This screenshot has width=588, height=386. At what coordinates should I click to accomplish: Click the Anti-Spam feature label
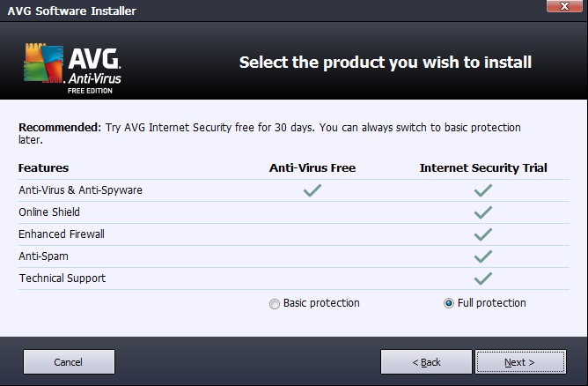point(43,256)
